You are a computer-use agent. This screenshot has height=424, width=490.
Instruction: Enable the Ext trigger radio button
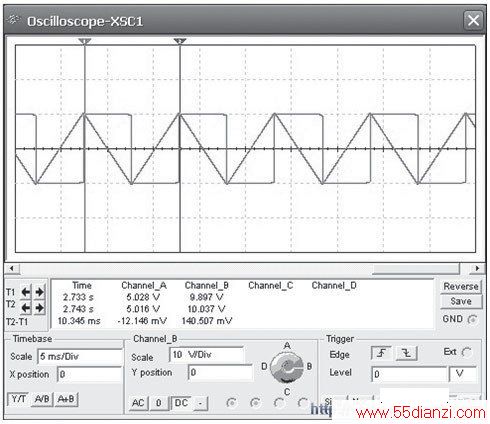(467, 352)
